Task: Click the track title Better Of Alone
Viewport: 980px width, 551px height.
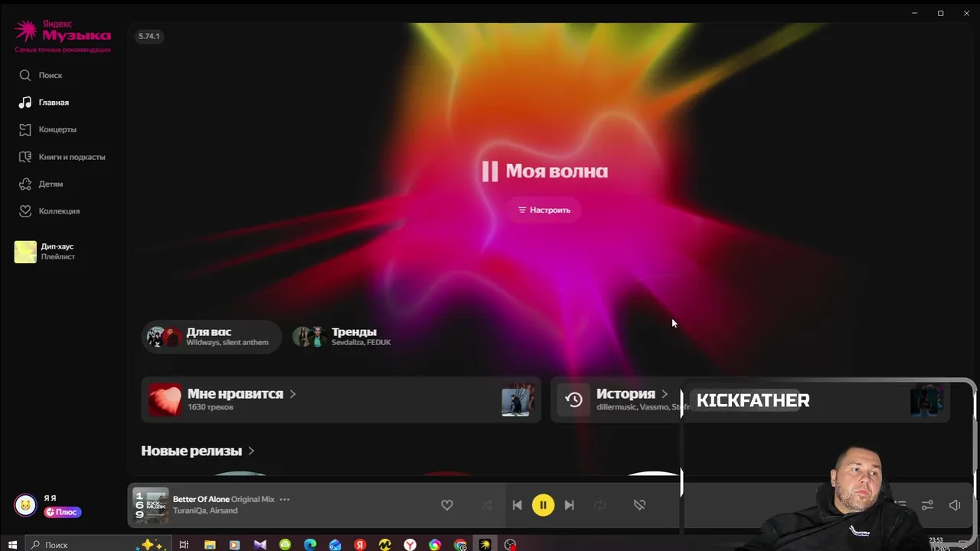Action: pos(201,499)
